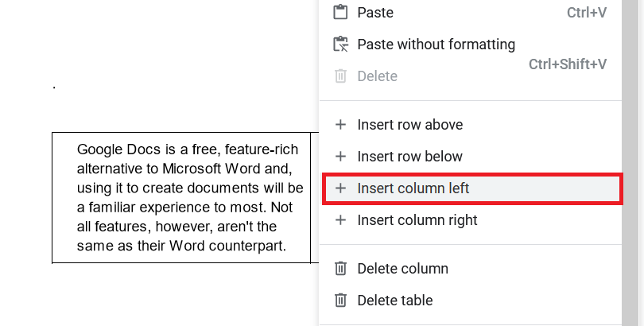Choose Delete table from the context menu
This screenshot has width=644, height=326.
[x=395, y=301]
